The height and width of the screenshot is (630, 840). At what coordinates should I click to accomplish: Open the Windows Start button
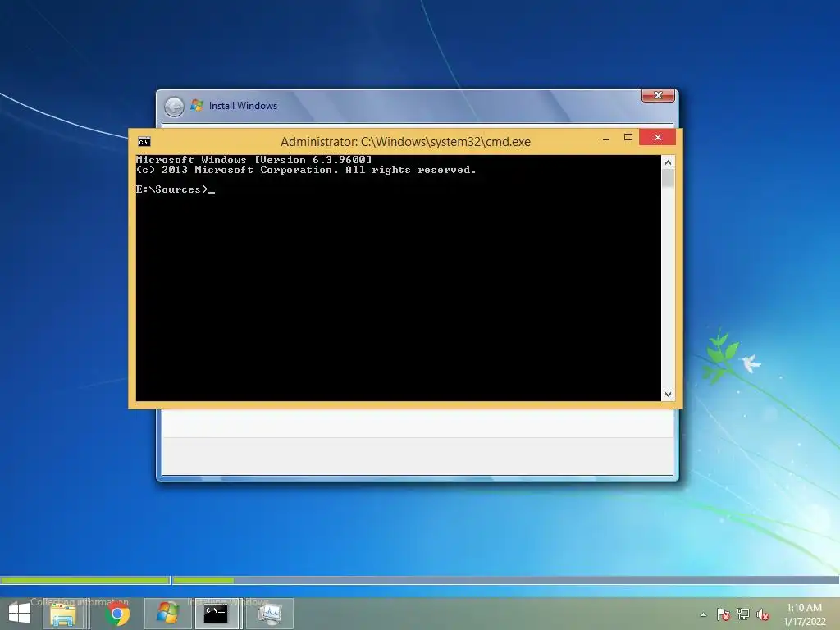coord(20,614)
